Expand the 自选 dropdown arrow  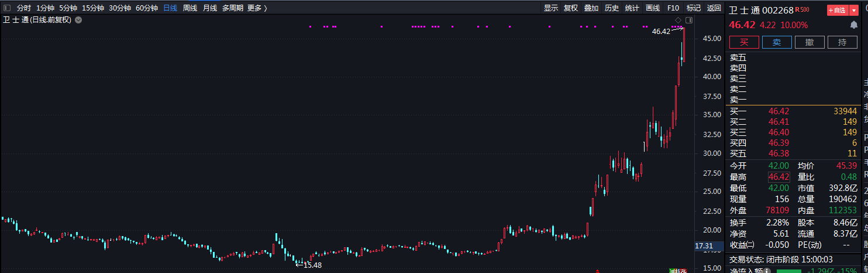854,10
